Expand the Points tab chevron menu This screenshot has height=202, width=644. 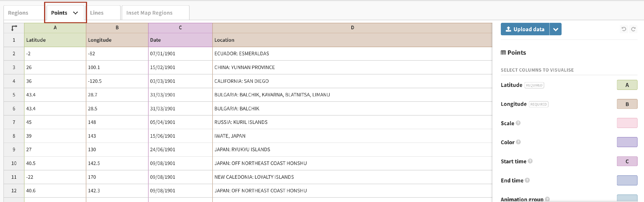tap(75, 13)
